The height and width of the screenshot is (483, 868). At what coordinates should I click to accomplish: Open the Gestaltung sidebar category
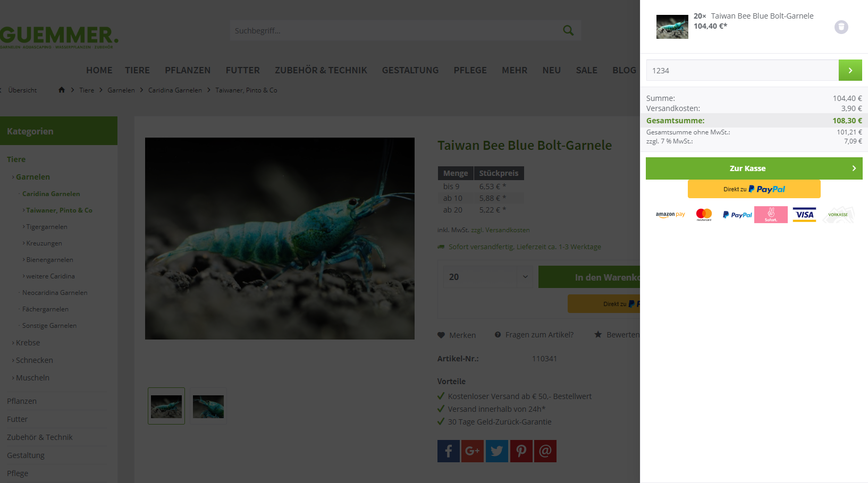[x=26, y=455]
